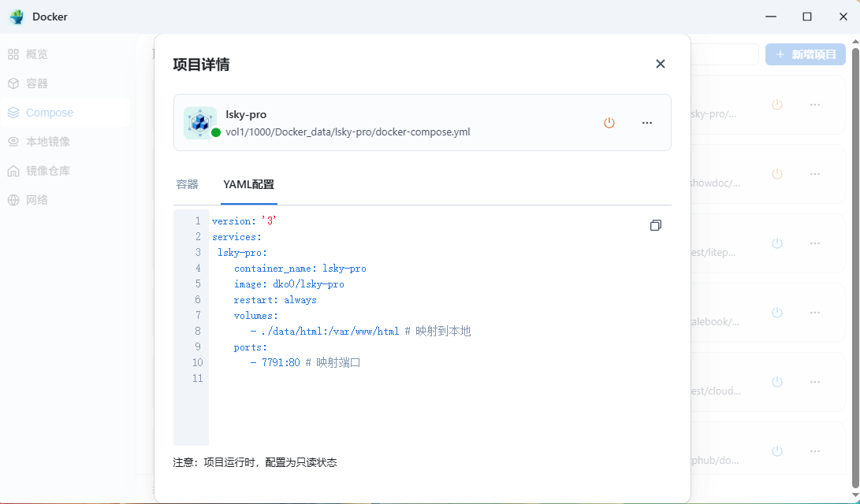Image resolution: width=860 pixels, height=504 pixels.
Task: Toggle power for the showdoc project
Action: (777, 174)
